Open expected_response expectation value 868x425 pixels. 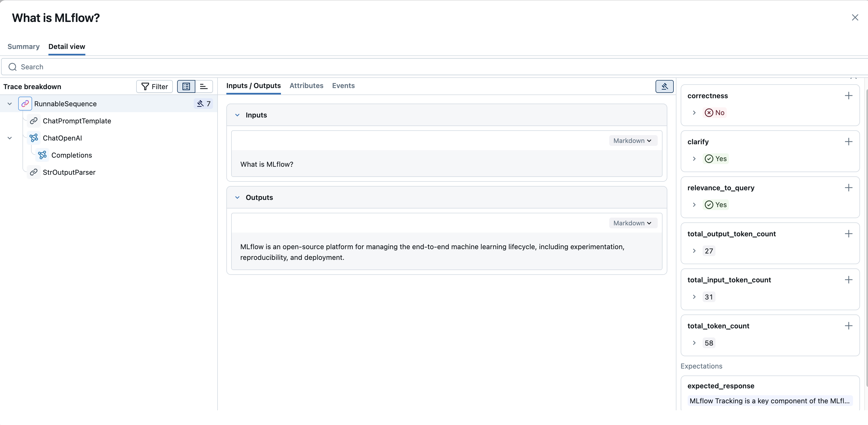[769, 401]
